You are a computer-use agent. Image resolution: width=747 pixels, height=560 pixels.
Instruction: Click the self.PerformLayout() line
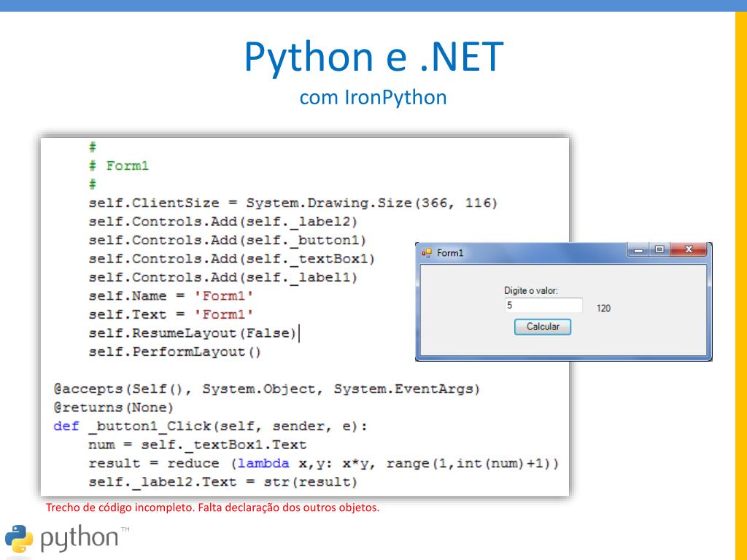tap(175, 352)
